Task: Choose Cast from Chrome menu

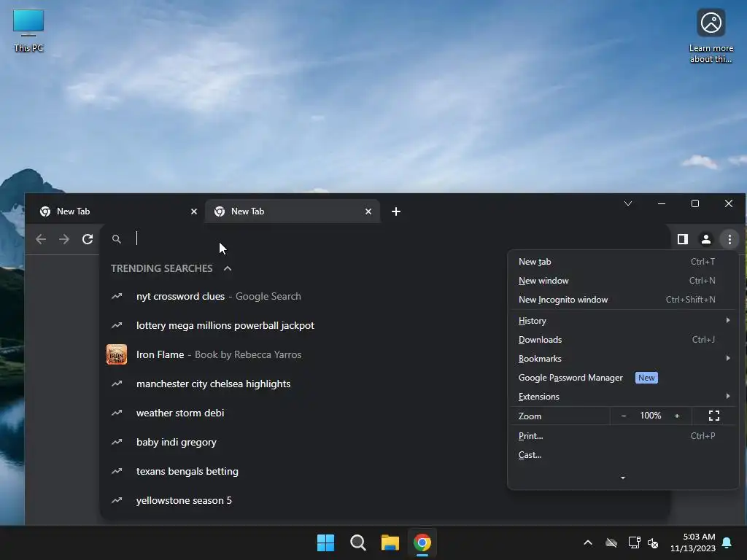Action: pos(623,455)
